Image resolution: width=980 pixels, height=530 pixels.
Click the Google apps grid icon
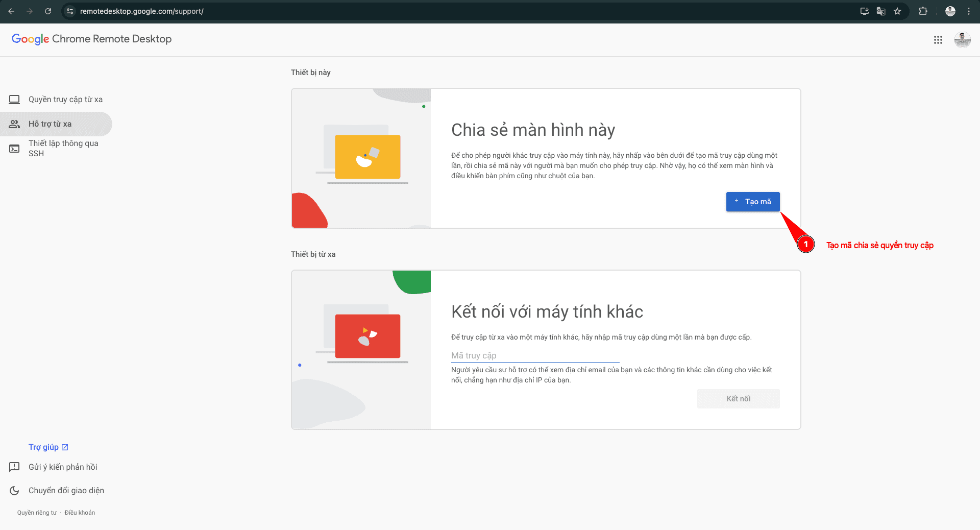[938, 40]
